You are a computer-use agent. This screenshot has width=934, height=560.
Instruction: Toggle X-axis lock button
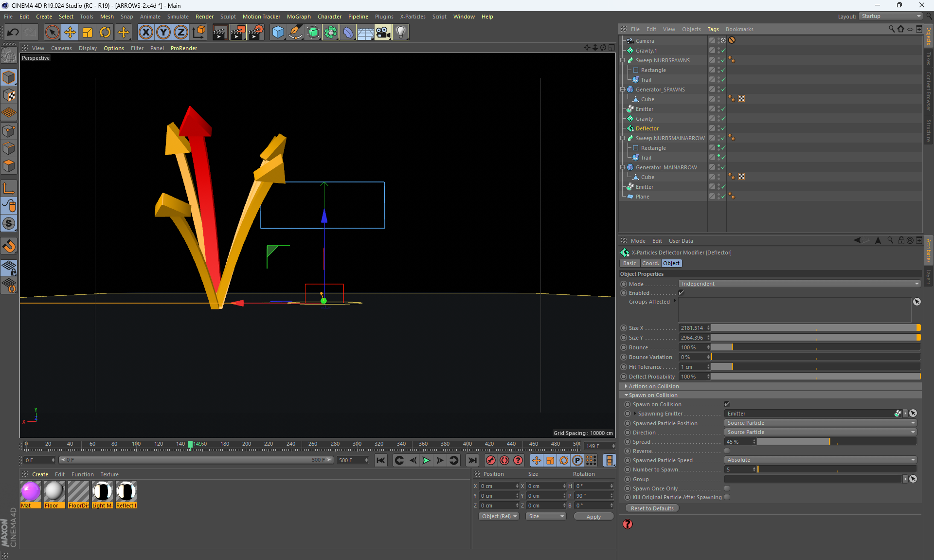click(145, 33)
